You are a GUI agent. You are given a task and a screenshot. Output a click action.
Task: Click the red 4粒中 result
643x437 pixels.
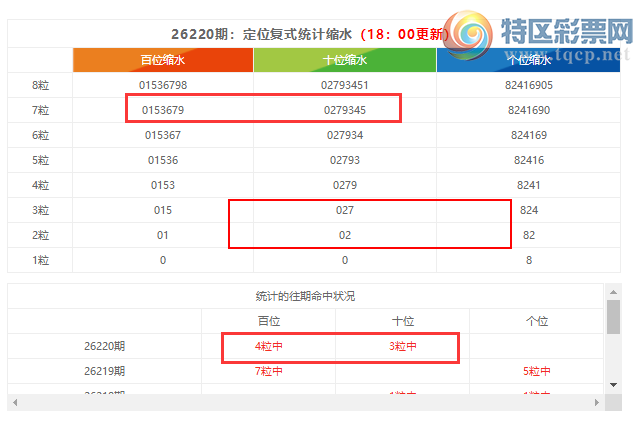click(x=269, y=346)
